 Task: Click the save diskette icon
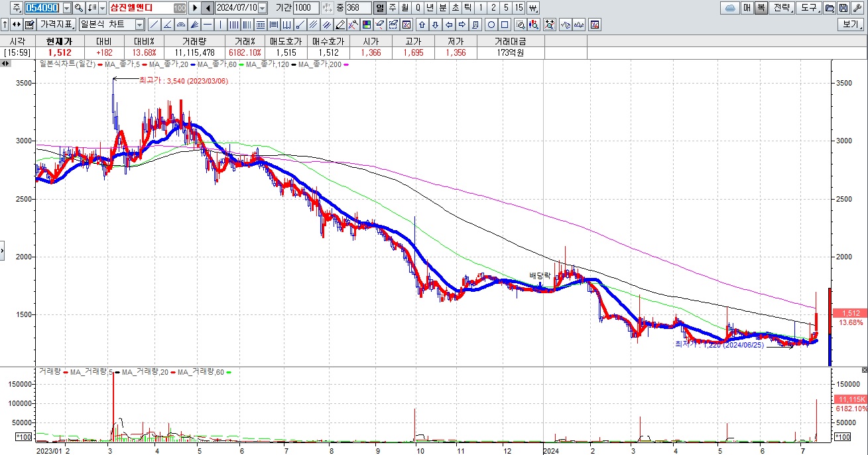843,8
